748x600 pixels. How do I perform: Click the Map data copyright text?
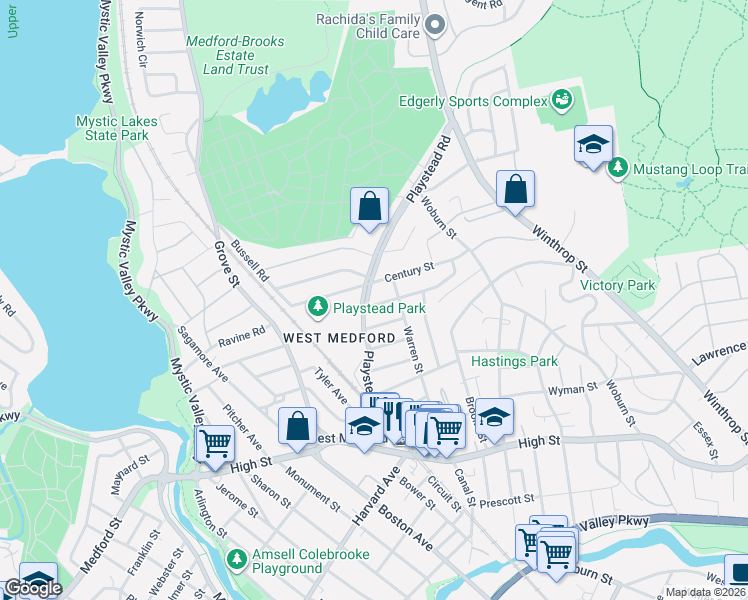(x=706, y=593)
